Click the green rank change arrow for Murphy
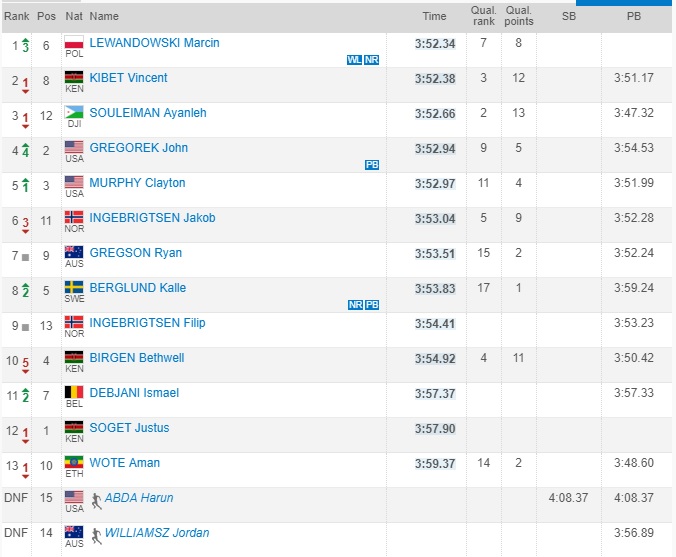676x557 pixels. [25, 185]
